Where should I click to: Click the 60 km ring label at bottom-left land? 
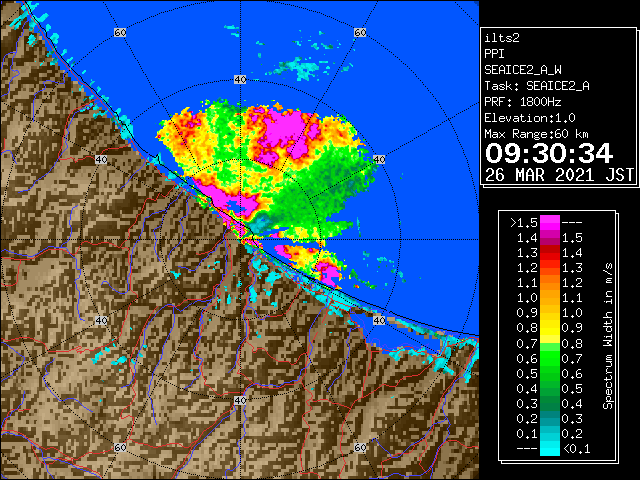click(120, 447)
